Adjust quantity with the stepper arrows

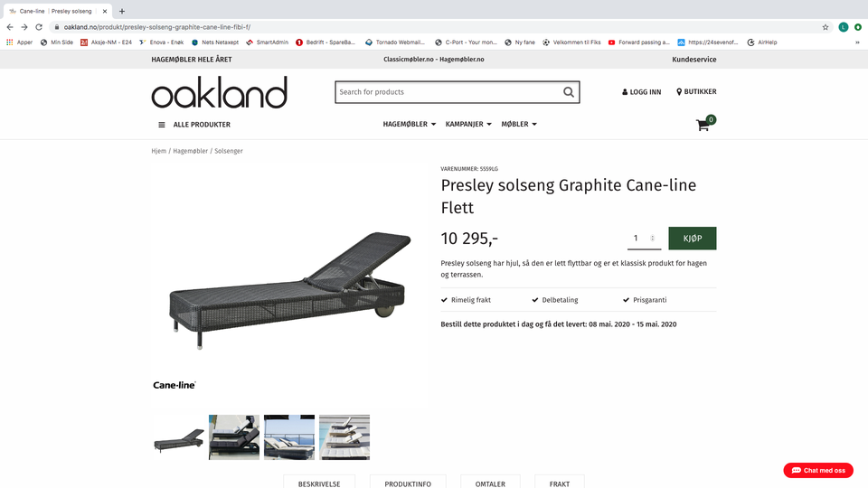tap(653, 238)
